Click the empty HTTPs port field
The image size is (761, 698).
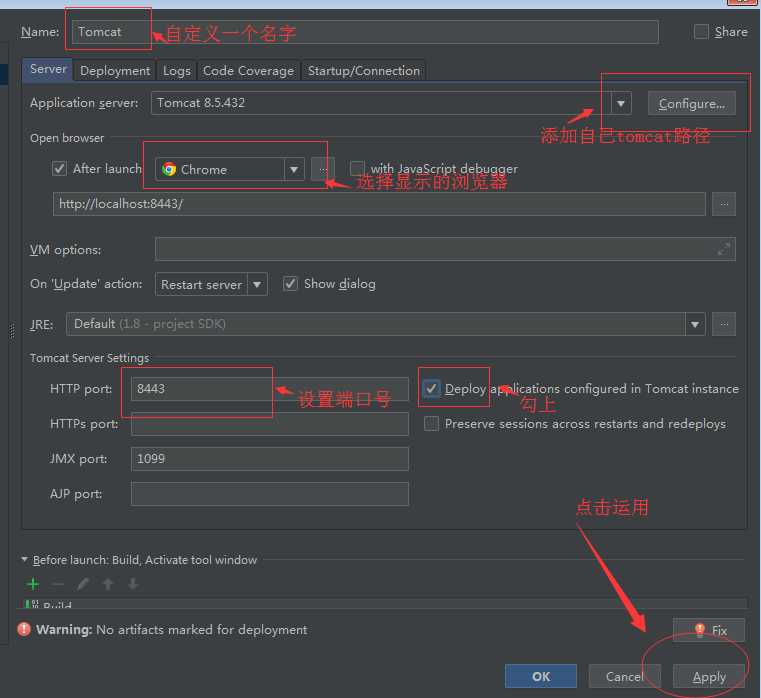[x=269, y=424]
